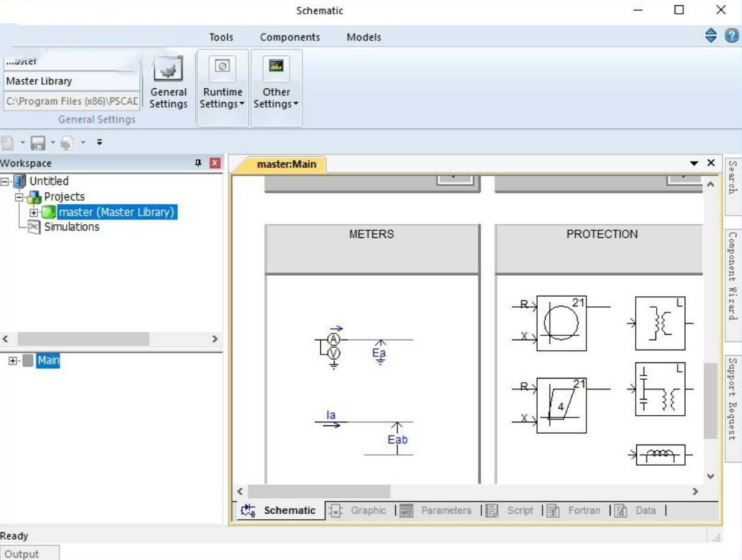Switch to the Script view tab
The height and width of the screenshot is (560, 742).
tap(511, 511)
